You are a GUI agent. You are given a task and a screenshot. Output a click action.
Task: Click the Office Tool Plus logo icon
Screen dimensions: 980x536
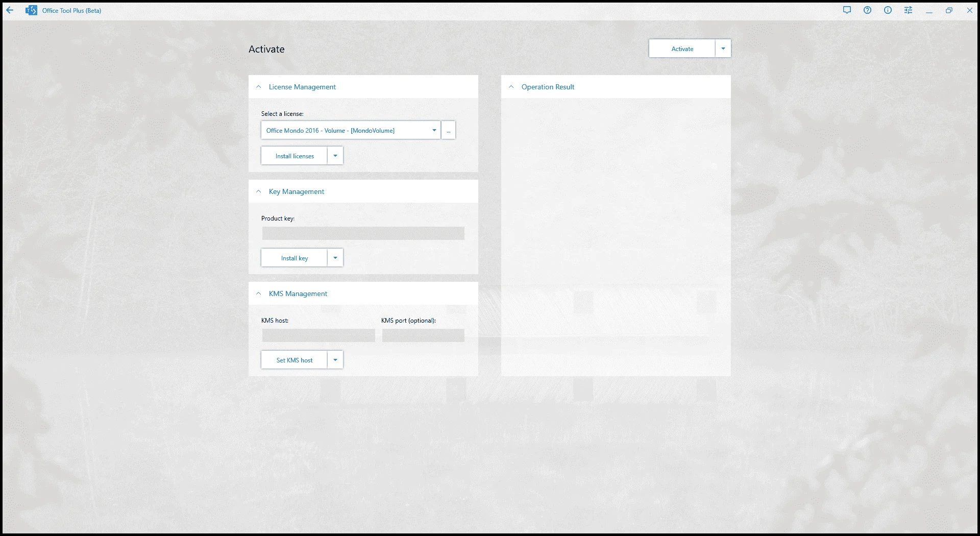point(31,10)
